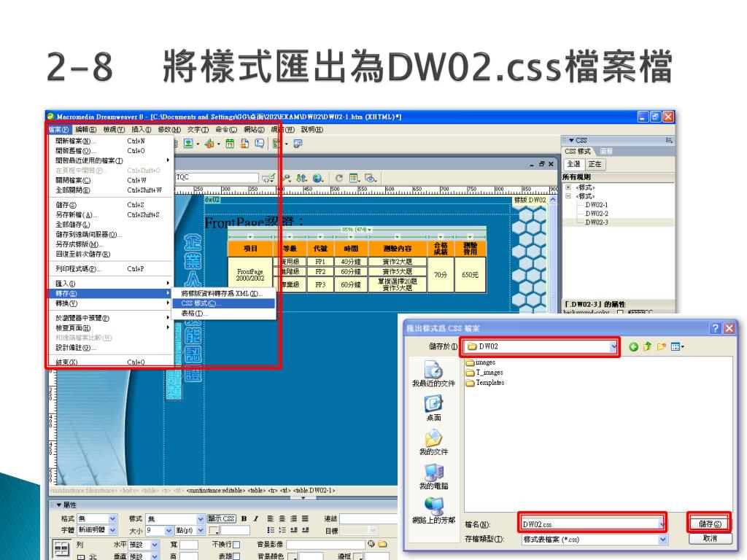Open the 大小 size dropdown
This screenshot has height=560, width=747.
[x=169, y=530]
